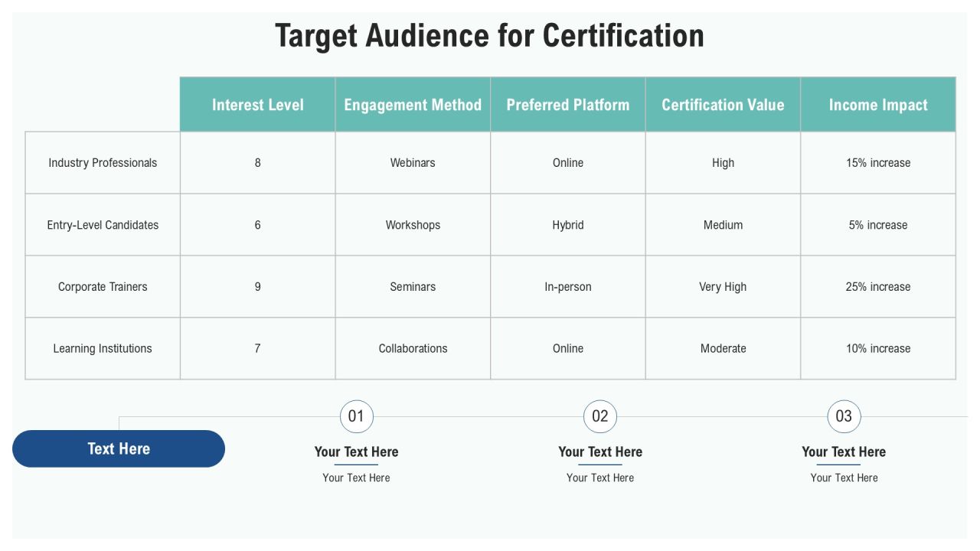This screenshot has height=551, width=980.
Task: Click the circled number 03 marker
Action: 844,416
